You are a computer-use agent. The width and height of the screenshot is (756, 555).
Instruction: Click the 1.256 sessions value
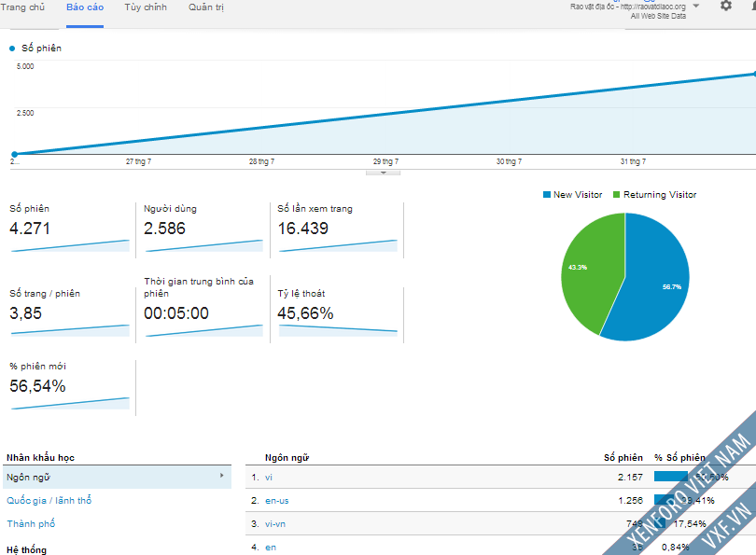(x=630, y=501)
